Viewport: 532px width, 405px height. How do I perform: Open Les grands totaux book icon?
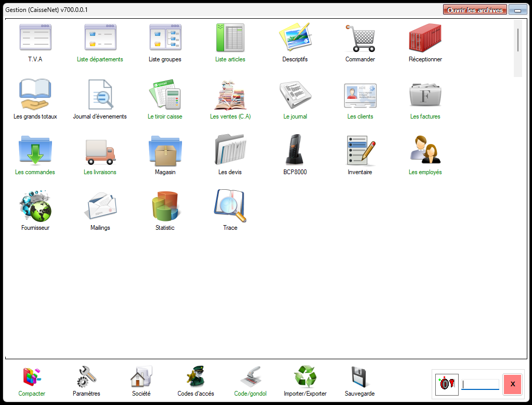[x=35, y=94]
